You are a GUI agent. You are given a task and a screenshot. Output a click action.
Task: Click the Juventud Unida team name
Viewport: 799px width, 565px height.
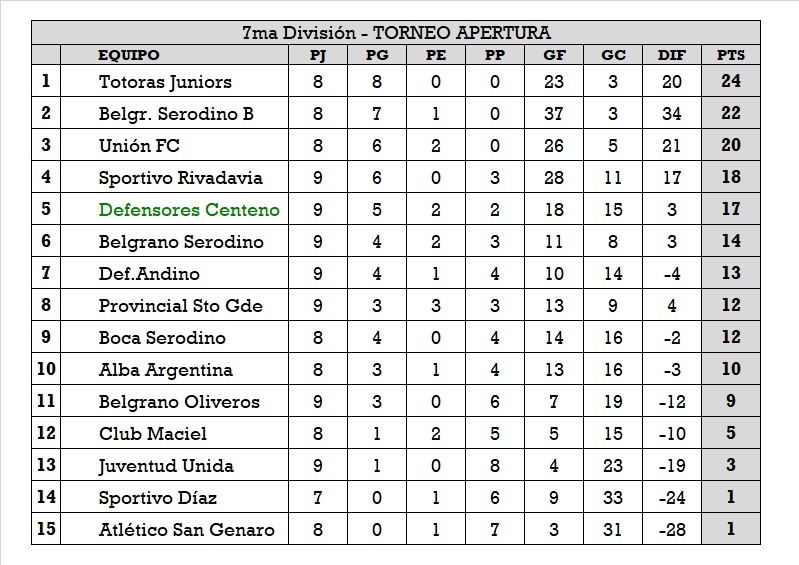pyautogui.click(x=166, y=466)
